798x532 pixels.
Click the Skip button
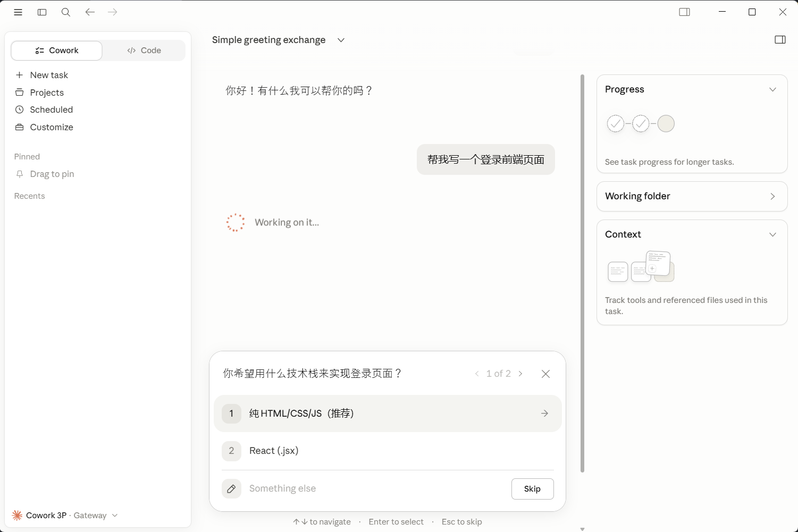pyautogui.click(x=532, y=489)
